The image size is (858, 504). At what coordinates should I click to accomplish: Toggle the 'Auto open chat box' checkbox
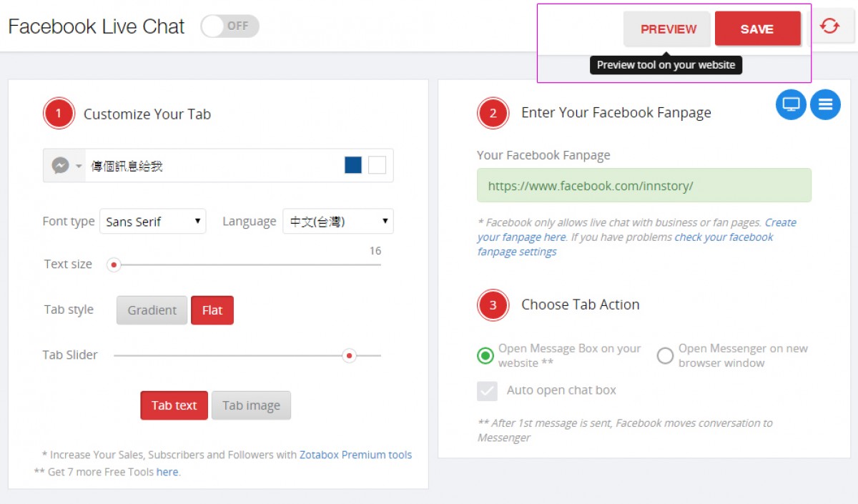click(487, 390)
